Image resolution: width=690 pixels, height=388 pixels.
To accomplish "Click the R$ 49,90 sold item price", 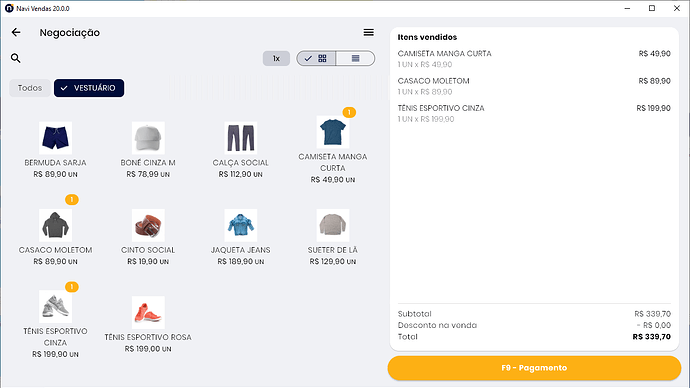I will (654, 54).
